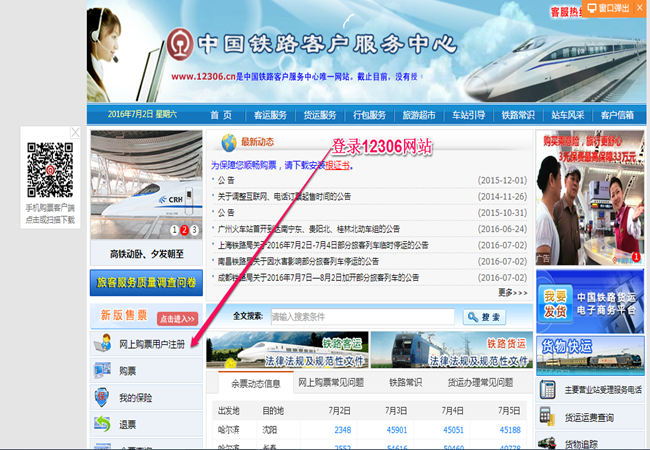Open 货运服务 in the navigation bar

point(320,115)
